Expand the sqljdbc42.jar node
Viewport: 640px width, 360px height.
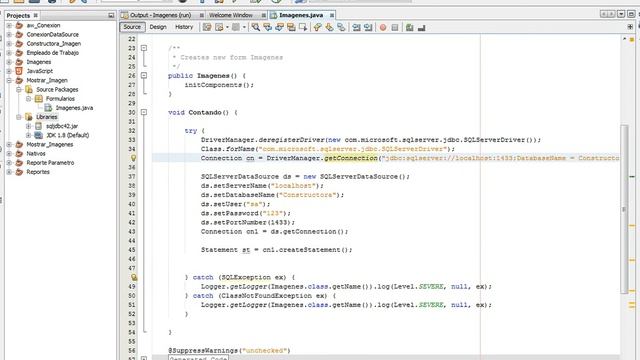click(29, 126)
